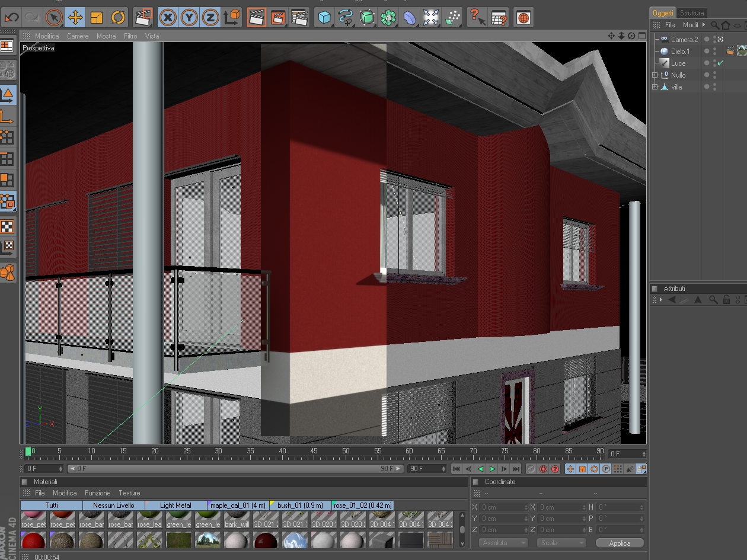Toggle the Y axis lock
The image size is (747, 560).
(x=189, y=18)
